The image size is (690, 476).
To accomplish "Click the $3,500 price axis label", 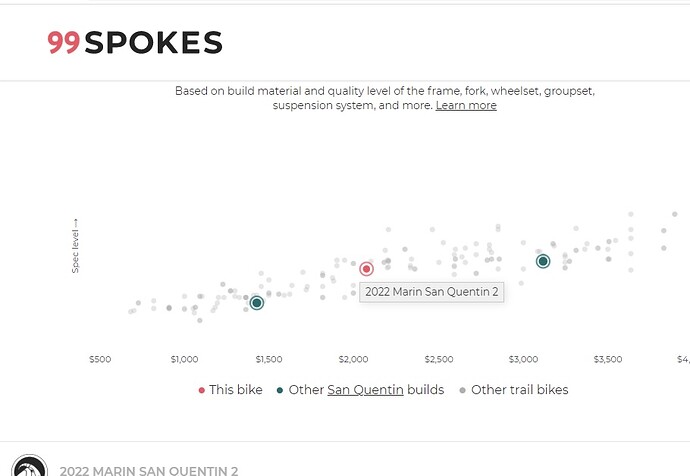I will pyautogui.click(x=608, y=358).
